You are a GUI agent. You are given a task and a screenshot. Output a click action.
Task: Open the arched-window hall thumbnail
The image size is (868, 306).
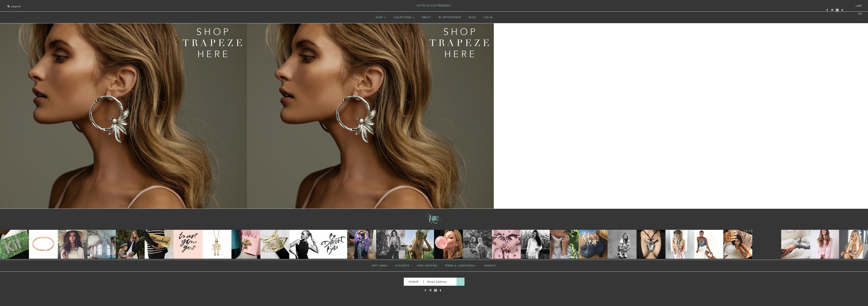(x=101, y=244)
